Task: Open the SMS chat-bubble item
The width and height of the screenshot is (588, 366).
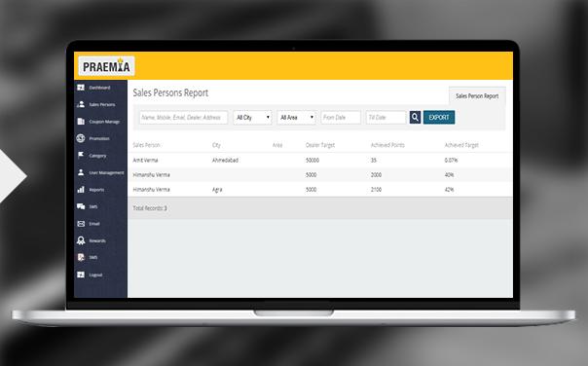Action: (88, 206)
